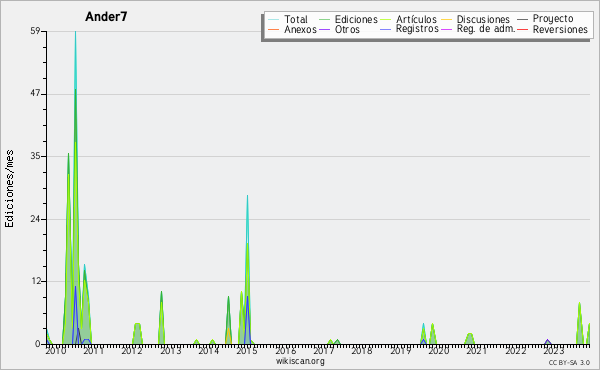Click the 2023 x-axis label

tap(553, 351)
